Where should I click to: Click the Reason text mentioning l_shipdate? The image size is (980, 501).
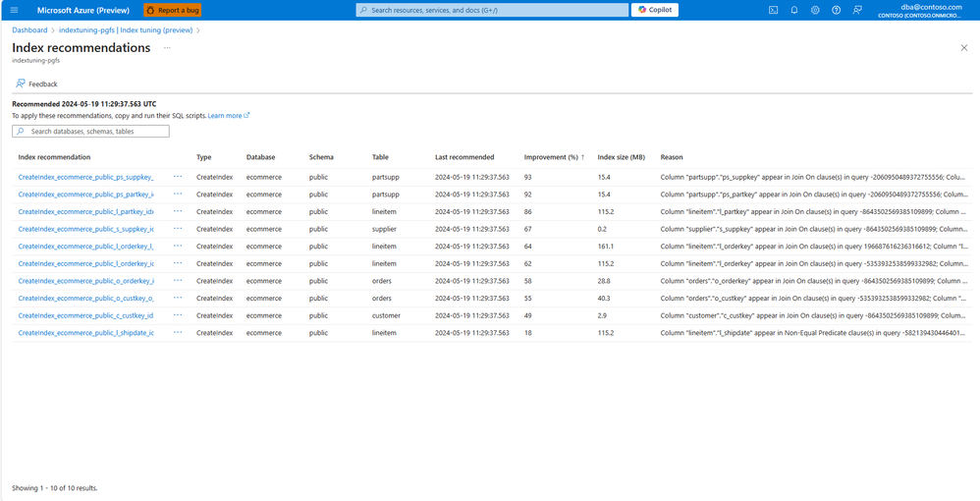click(815, 333)
